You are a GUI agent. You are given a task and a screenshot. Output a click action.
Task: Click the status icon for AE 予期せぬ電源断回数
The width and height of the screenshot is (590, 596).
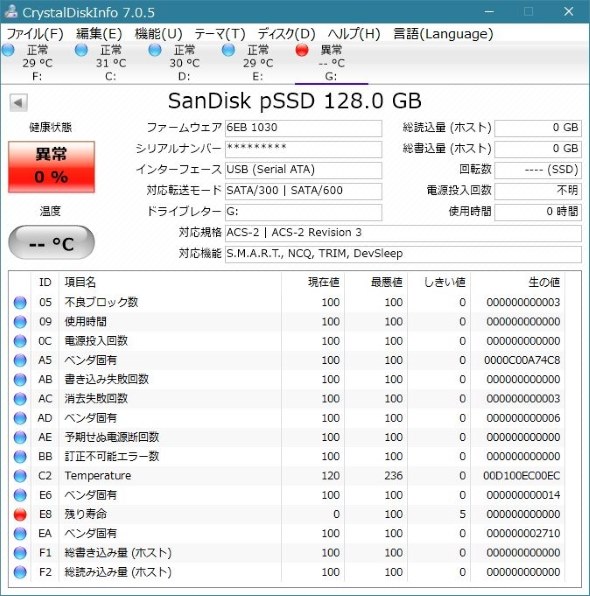tap(20, 437)
